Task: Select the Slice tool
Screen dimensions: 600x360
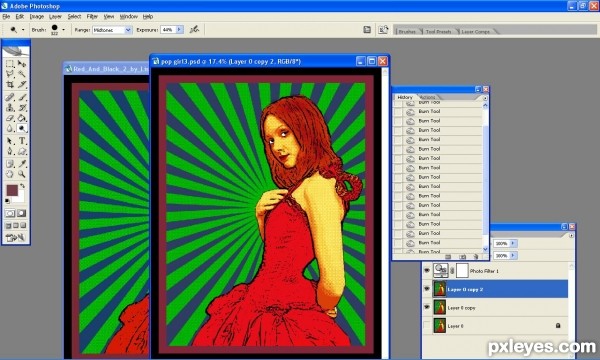Action: [22, 84]
